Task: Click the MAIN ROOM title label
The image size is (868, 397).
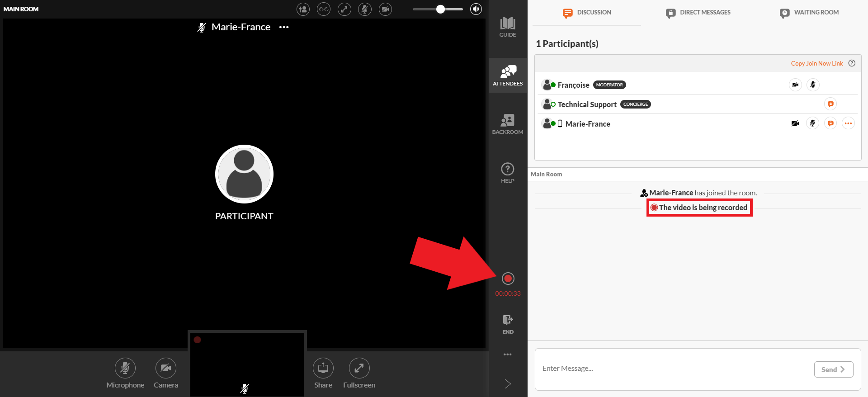Action: tap(21, 9)
